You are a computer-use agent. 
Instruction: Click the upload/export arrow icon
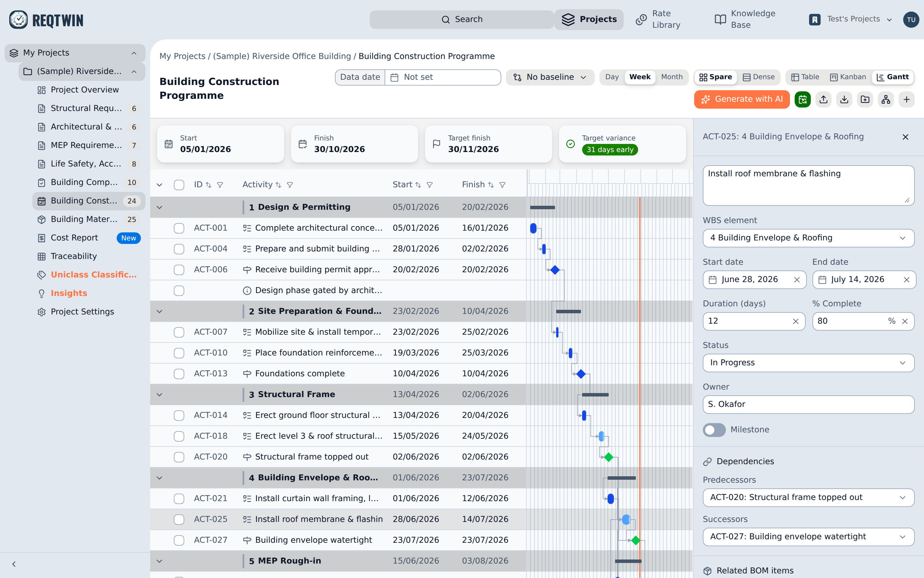pos(824,100)
